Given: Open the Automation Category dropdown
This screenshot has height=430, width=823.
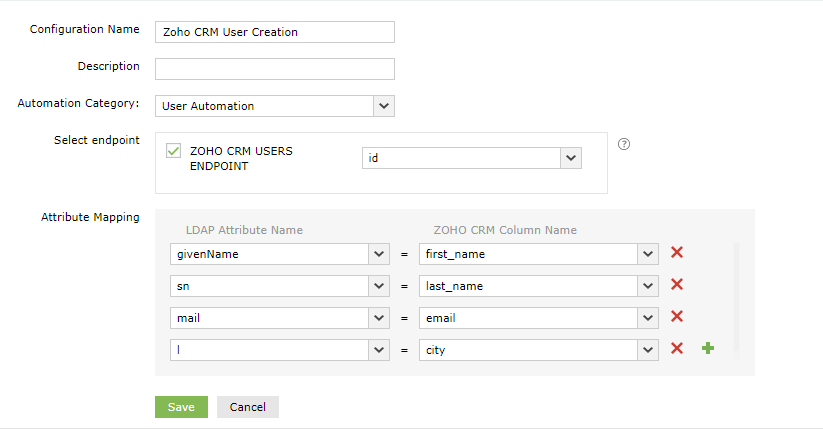Looking at the screenshot, I should click(x=384, y=106).
